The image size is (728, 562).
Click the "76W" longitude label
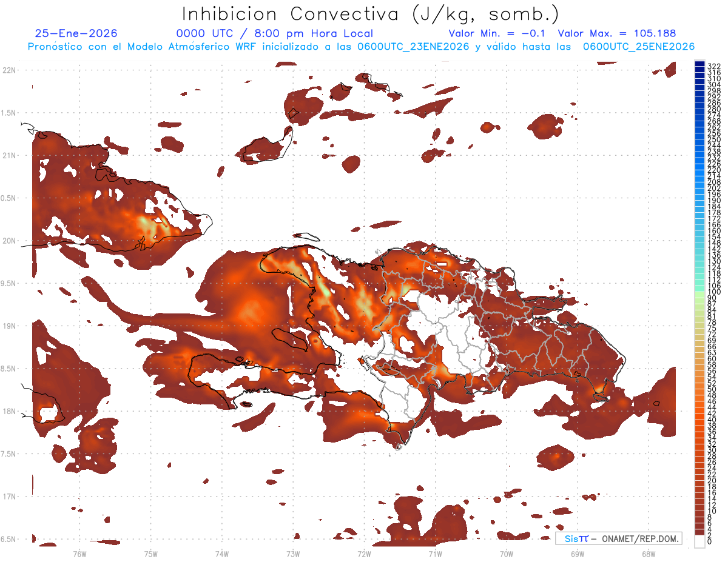79,554
